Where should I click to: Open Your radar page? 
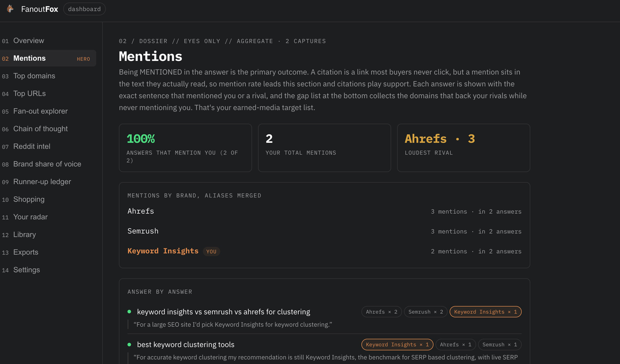[48, 217]
